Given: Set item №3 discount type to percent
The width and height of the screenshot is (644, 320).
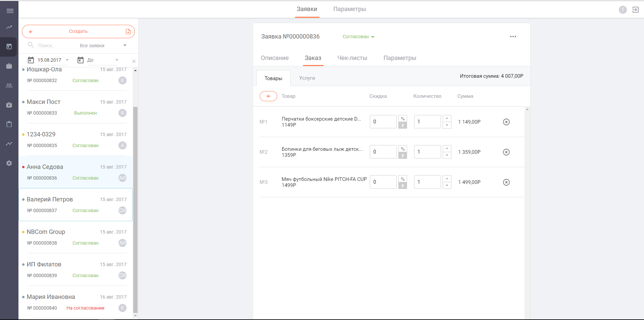Looking at the screenshot, I should pos(403,179).
